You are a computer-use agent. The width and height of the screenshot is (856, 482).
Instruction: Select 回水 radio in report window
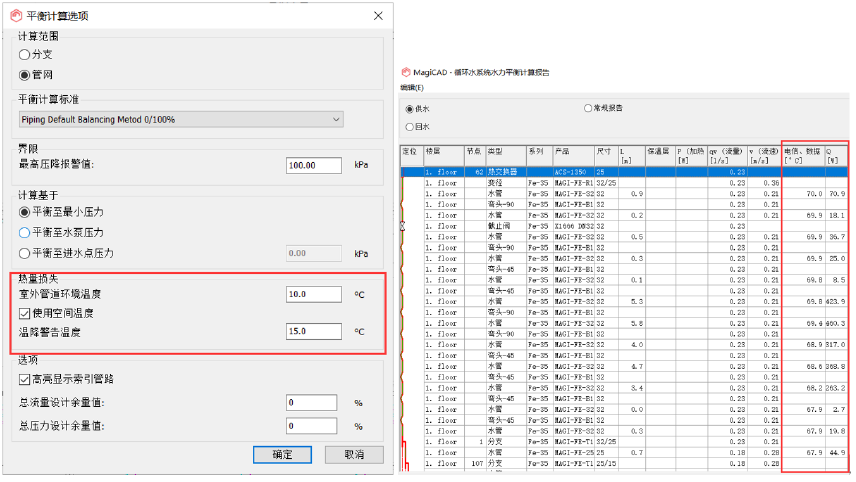(x=409, y=127)
